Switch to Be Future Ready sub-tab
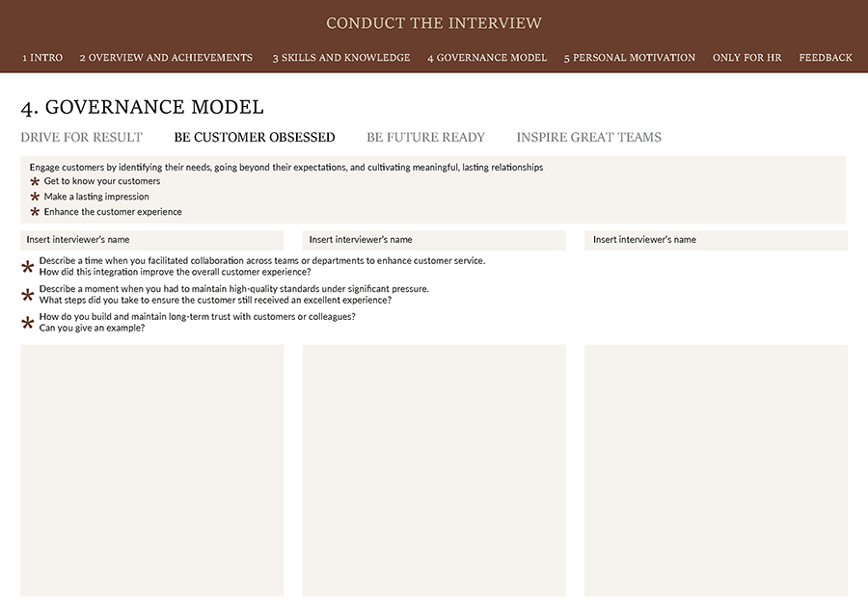Viewport: 868px width, 613px height. click(x=425, y=137)
